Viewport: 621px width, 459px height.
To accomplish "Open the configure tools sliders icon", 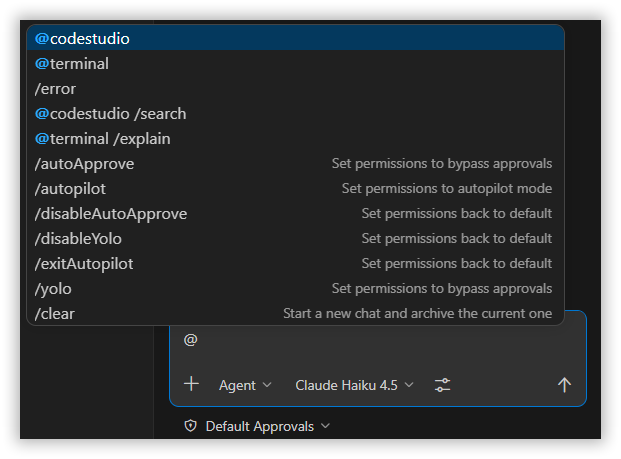I will pos(442,385).
